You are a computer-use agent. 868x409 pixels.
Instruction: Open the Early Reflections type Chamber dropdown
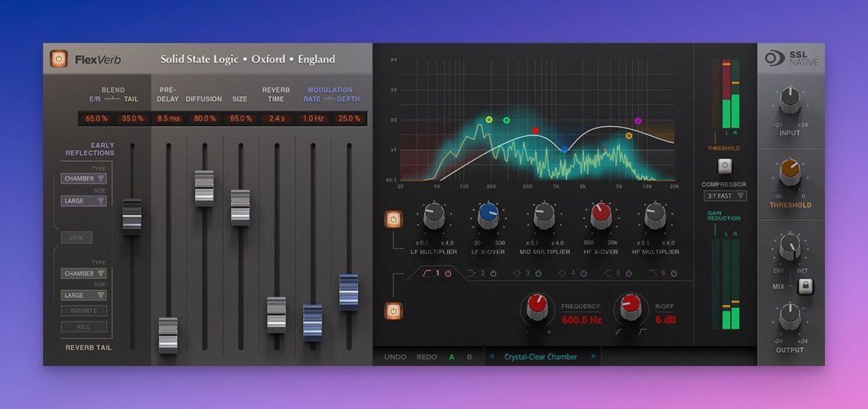click(x=84, y=178)
